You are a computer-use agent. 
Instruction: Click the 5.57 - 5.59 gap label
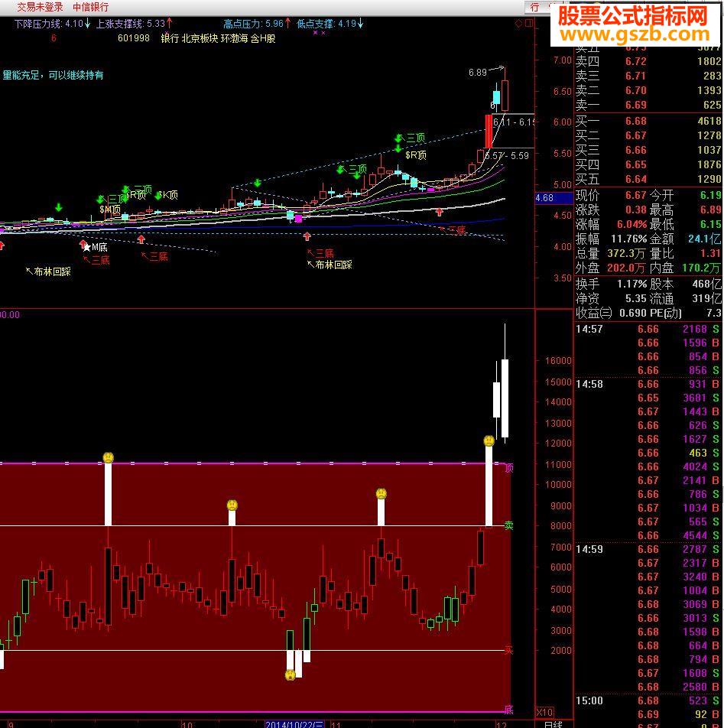(506, 155)
